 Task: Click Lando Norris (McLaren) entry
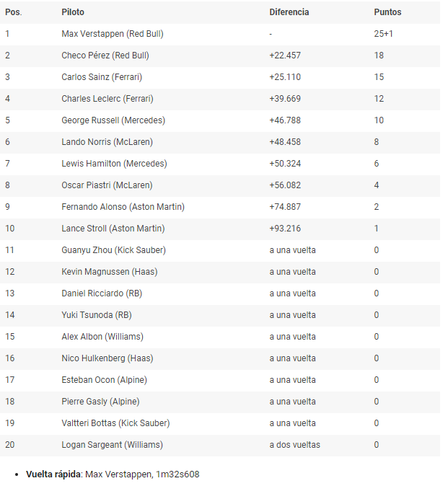tap(107, 142)
